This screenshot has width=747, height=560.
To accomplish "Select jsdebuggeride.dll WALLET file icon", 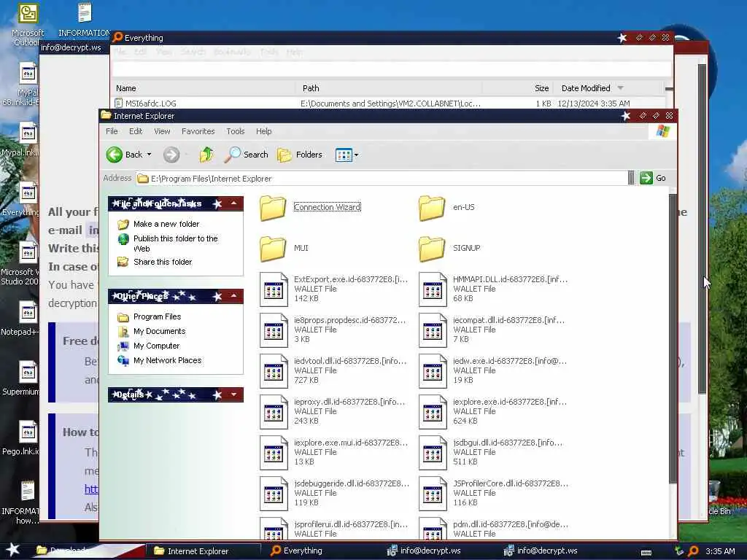I will click(x=274, y=494).
